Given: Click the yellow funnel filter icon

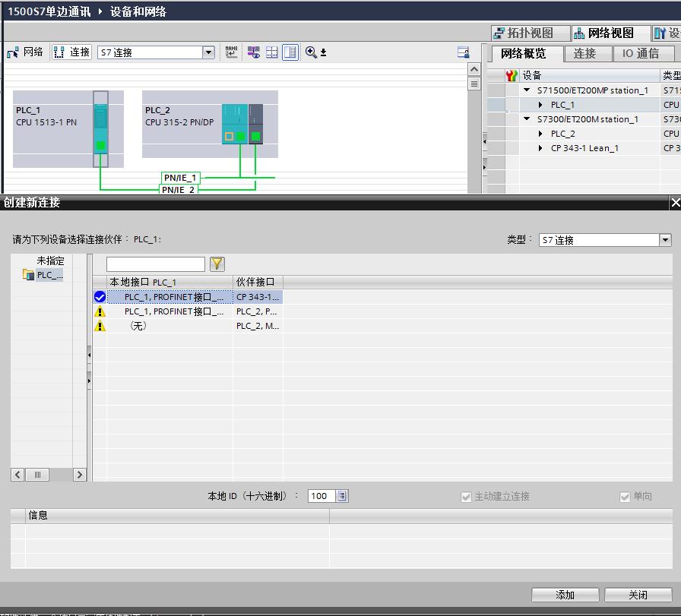Looking at the screenshot, I should click(x=217, y=264).
